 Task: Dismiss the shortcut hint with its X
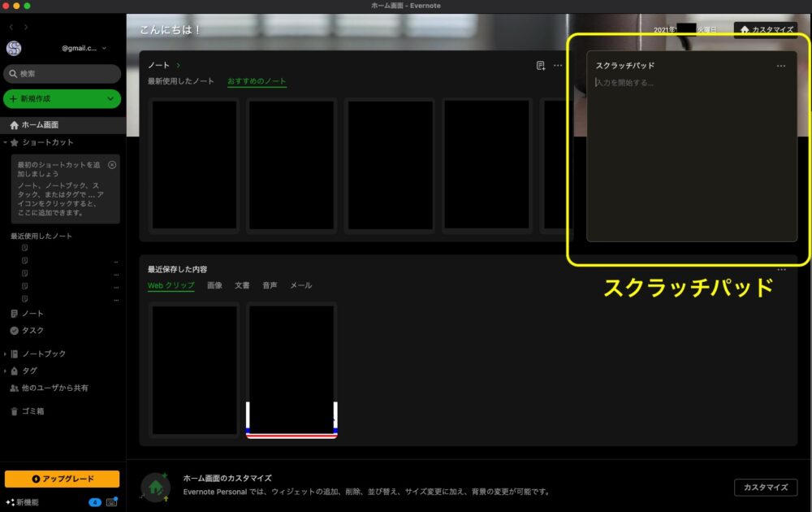click(112, 165)
